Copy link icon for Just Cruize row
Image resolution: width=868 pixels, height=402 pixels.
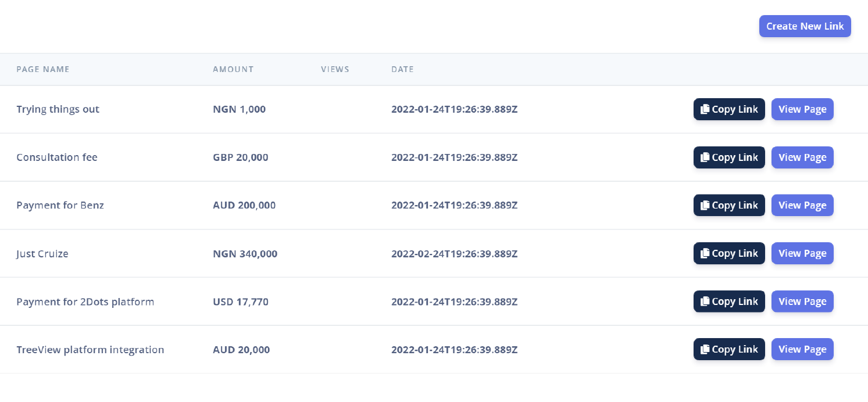point(705,253)
